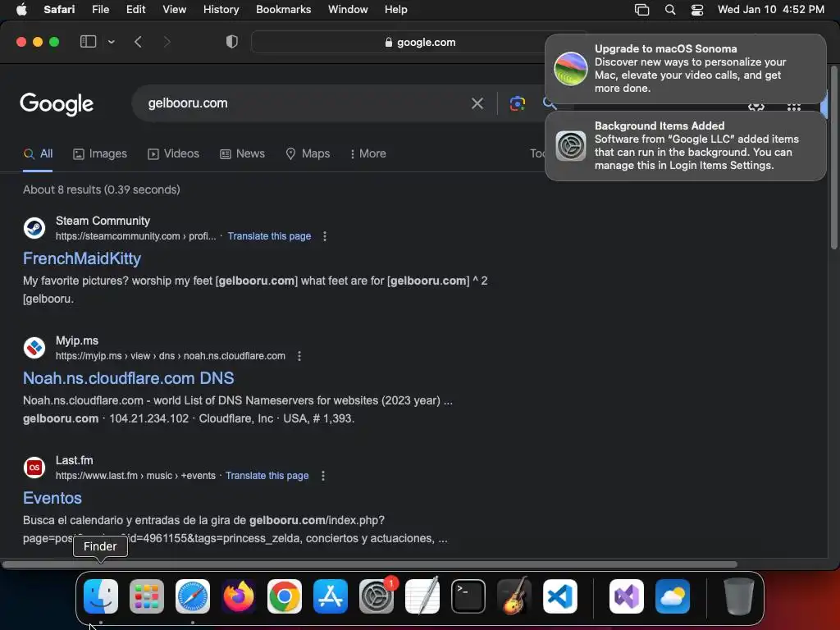Launch GarageBand from the Dock

[514, 596]
